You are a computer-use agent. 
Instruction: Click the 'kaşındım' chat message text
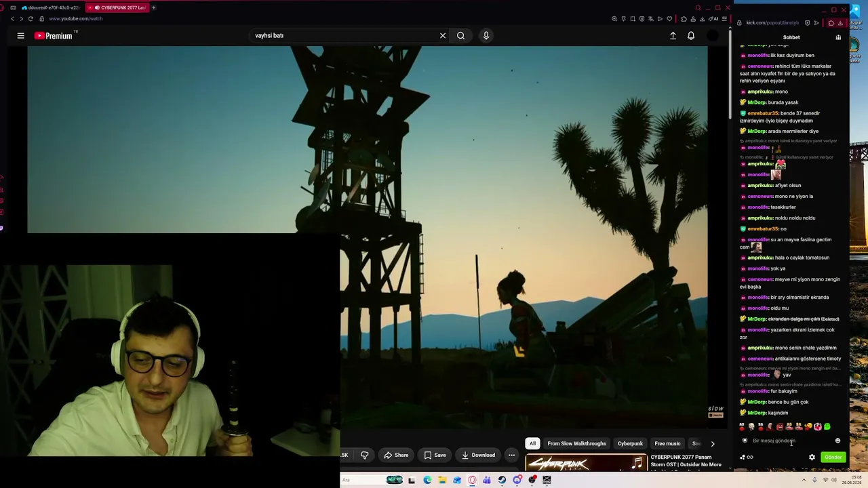778,413
